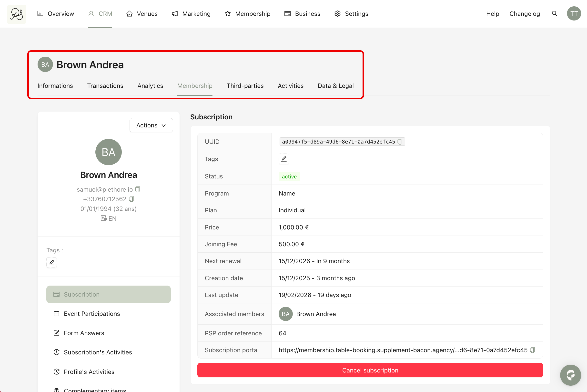This screenshot has width=587, height=392.
Task: Open the Third-parties tab
Action: coord(245,86)
